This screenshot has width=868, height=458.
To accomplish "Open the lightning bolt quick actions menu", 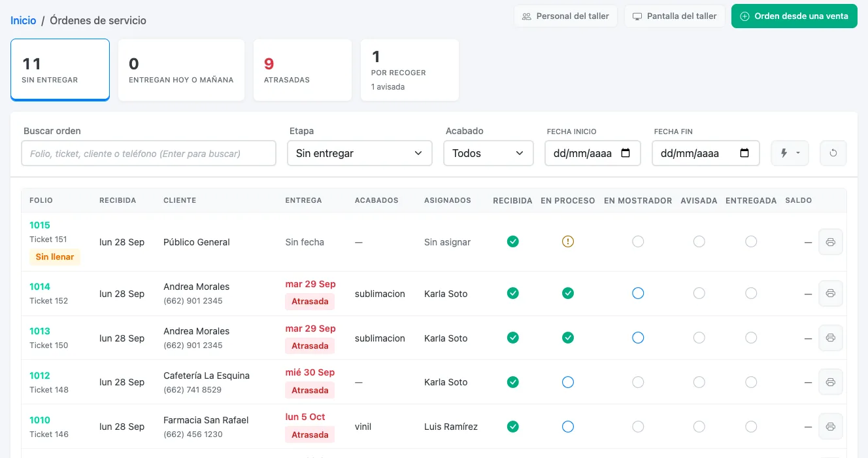I will click(x=790, y=153).
